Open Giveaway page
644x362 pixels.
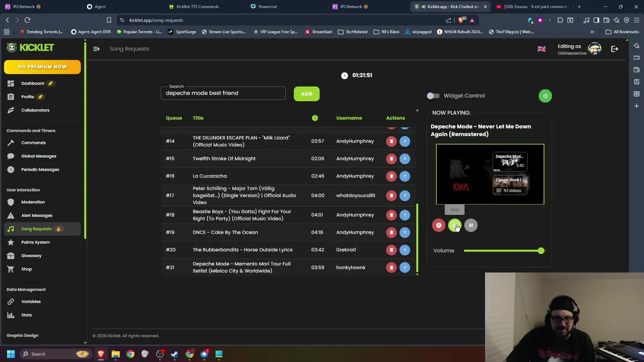coord(31,255)
